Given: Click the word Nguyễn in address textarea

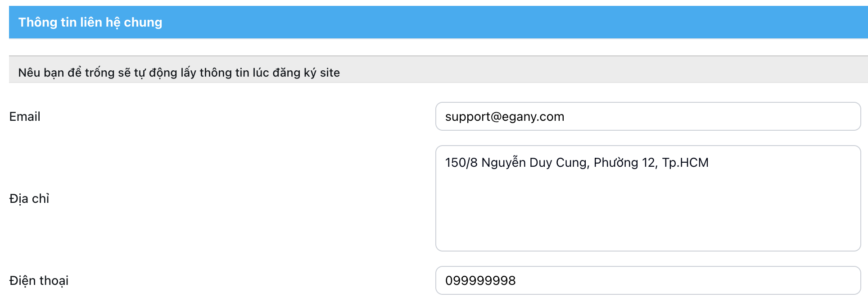Looking at the screenshot, I should tap(503, 163).
